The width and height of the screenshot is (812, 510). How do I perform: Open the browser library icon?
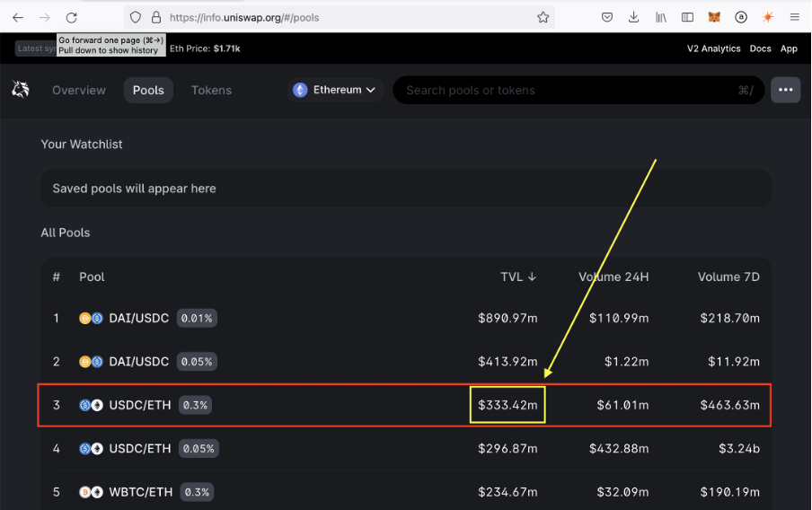tap(661, 18)
